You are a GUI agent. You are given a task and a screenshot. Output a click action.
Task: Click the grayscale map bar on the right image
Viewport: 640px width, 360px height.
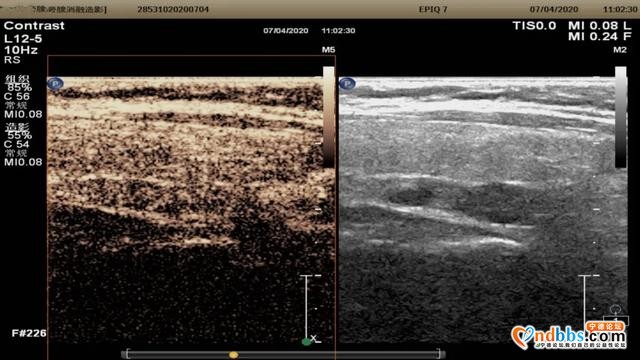point(620,117)
